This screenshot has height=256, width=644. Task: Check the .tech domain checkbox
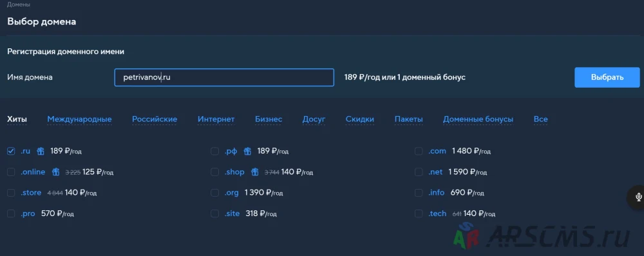(419, 213)
